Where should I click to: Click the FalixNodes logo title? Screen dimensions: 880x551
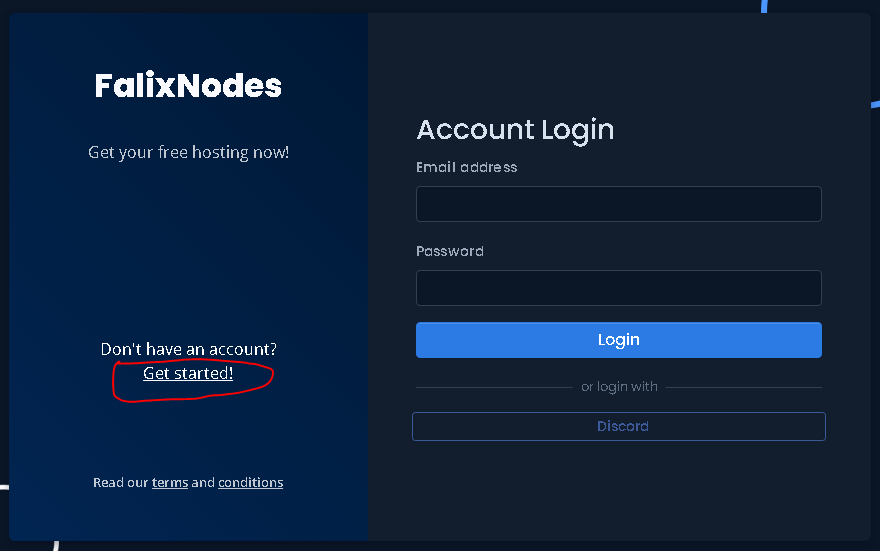click(x=188, y=86)
